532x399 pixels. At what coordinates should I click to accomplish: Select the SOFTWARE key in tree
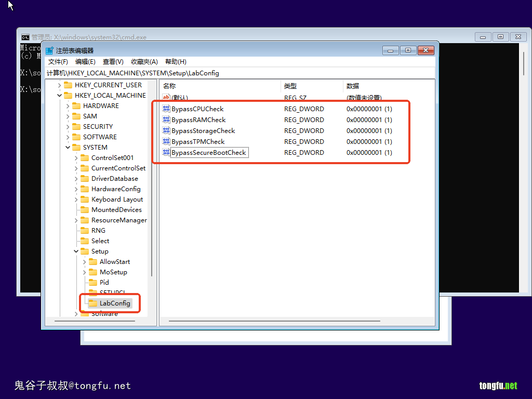100,137
